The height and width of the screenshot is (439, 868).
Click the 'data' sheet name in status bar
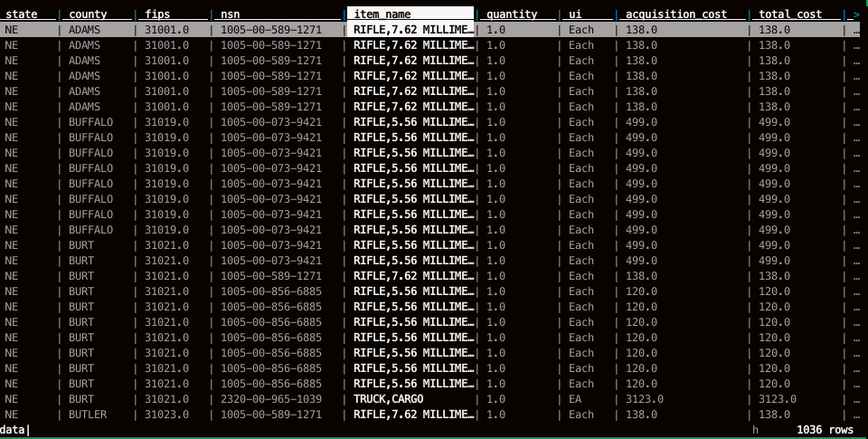[x=13, y=430]
